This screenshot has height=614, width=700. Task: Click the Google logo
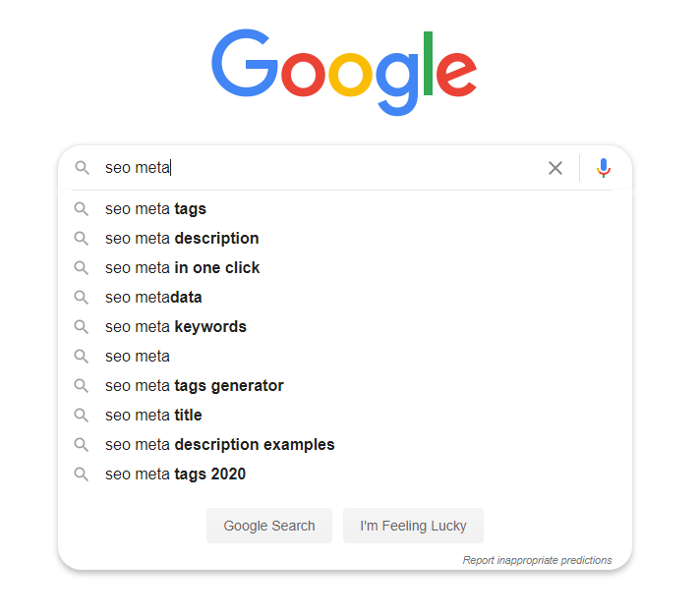point(344,72)
